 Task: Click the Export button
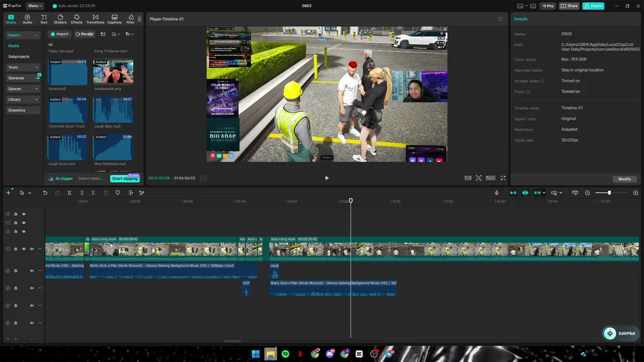pyautogui.click(x=593, y=6)
